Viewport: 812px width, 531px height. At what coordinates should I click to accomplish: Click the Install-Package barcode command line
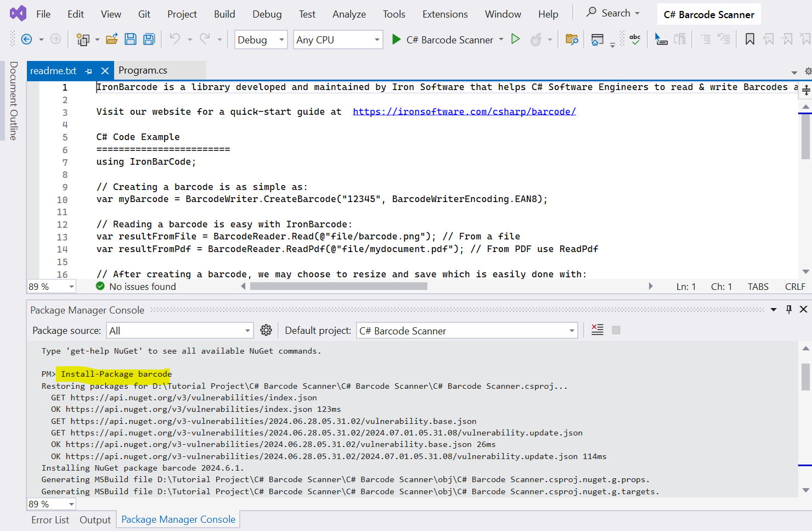[116, 374]
